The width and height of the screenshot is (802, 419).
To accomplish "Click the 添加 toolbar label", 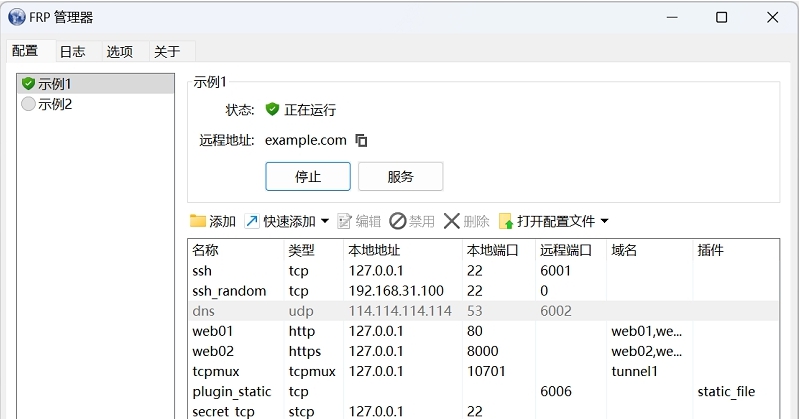I will click(222, 221).
